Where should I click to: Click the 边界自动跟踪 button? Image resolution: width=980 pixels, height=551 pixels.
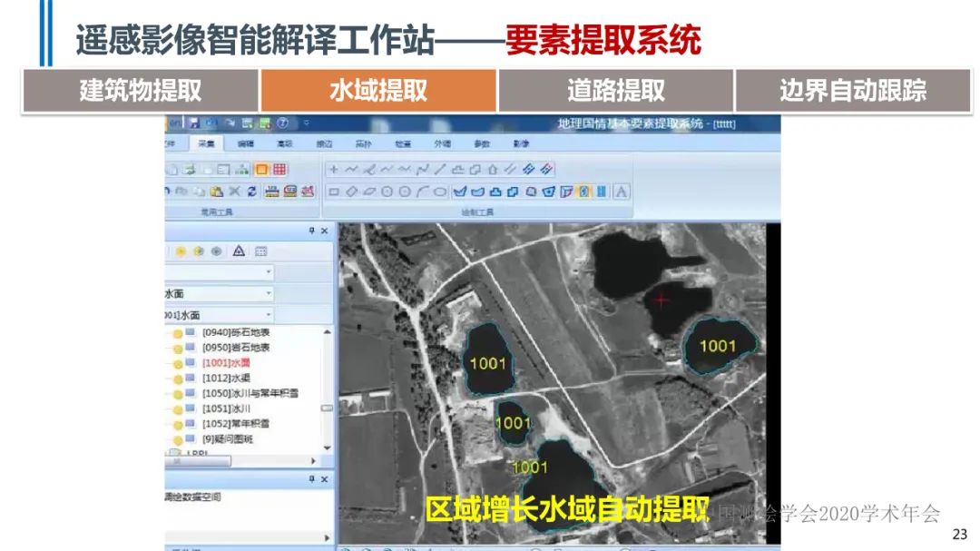pyautogui.click(x=852, y=91)
